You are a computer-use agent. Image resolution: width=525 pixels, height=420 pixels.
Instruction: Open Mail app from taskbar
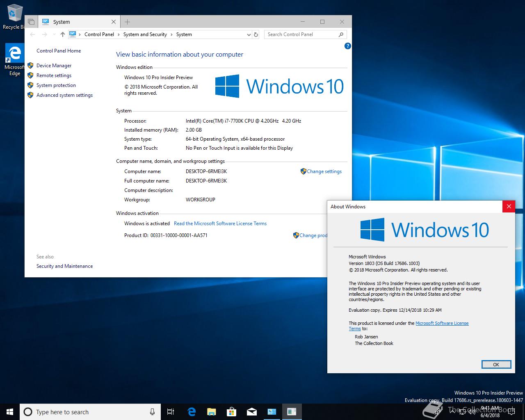pos(251,412)
